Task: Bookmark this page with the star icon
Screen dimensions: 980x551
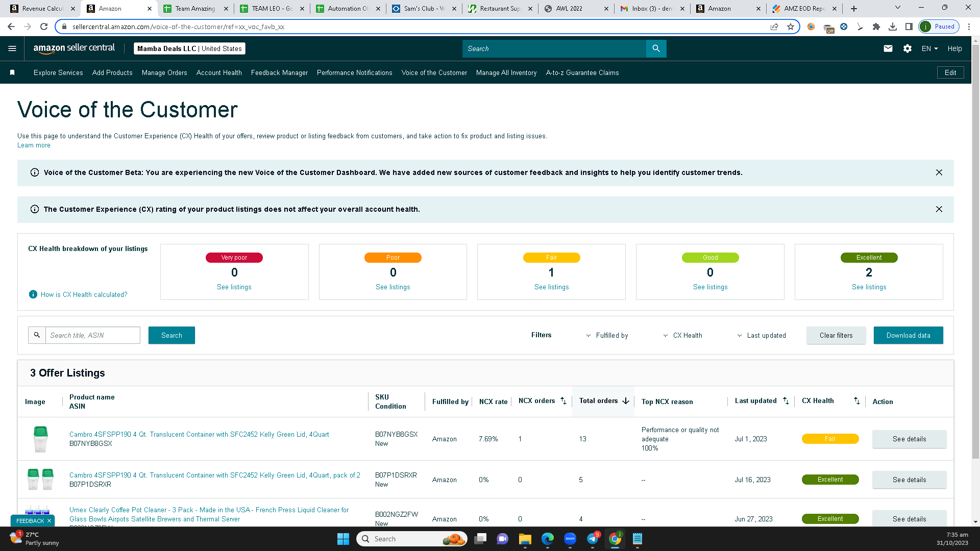Action: click(791, 27)
